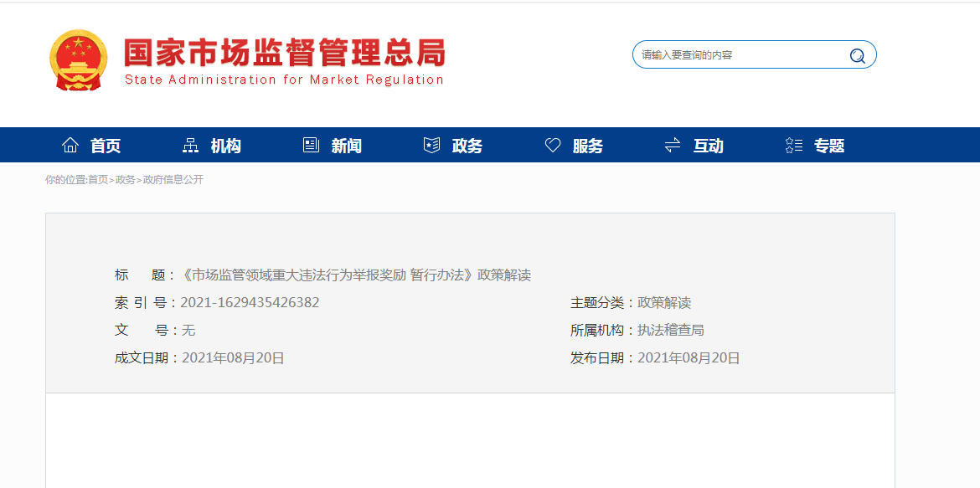This screenshot has width=980, height=488.
Task: Click the index number 2021-1629435426382
Action: point(250,302)
